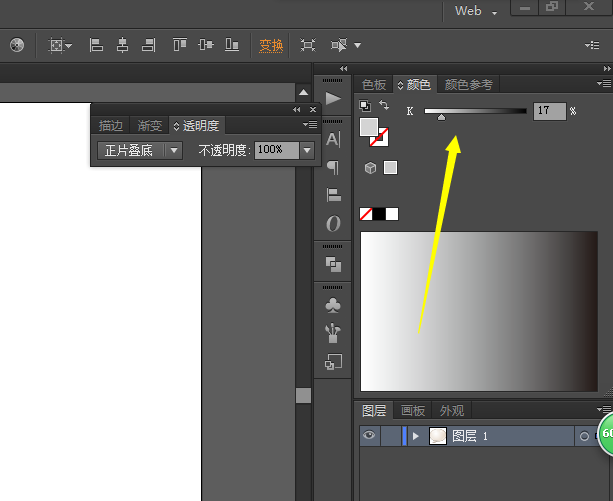Open the Character panel icon

pyautogui.click(x=333, y=140)
